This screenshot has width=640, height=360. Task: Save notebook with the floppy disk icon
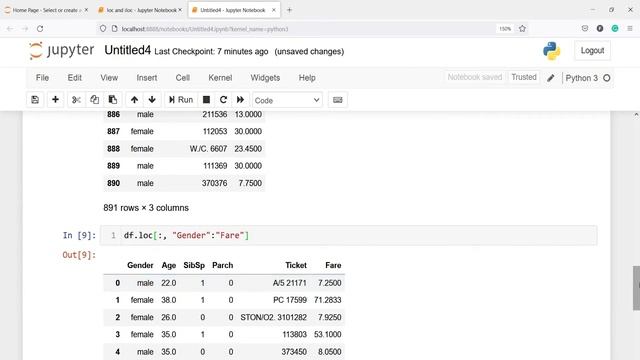[x=35, y=100]
